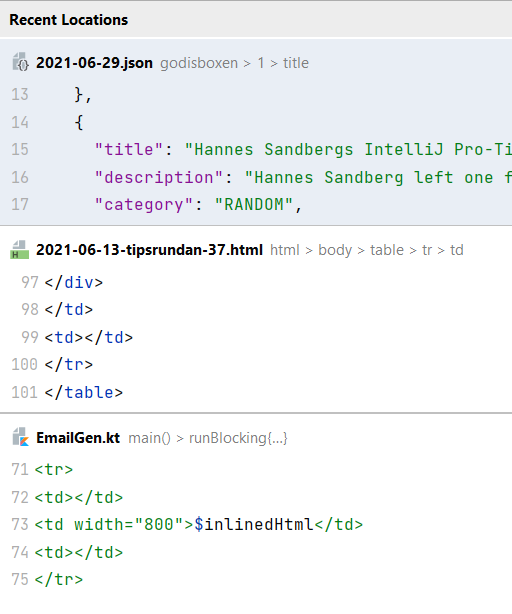Select the html > body > table breadcrumb path
The image size is (512, 614).
[x=337, y=250]
